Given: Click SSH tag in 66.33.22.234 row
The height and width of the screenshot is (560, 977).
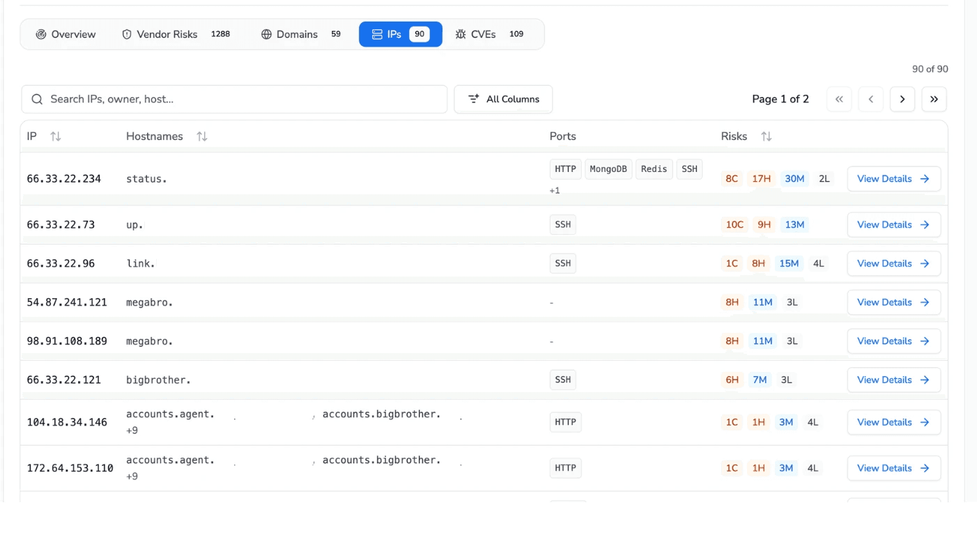Looking at the screenshot, I should click(689, 169).
